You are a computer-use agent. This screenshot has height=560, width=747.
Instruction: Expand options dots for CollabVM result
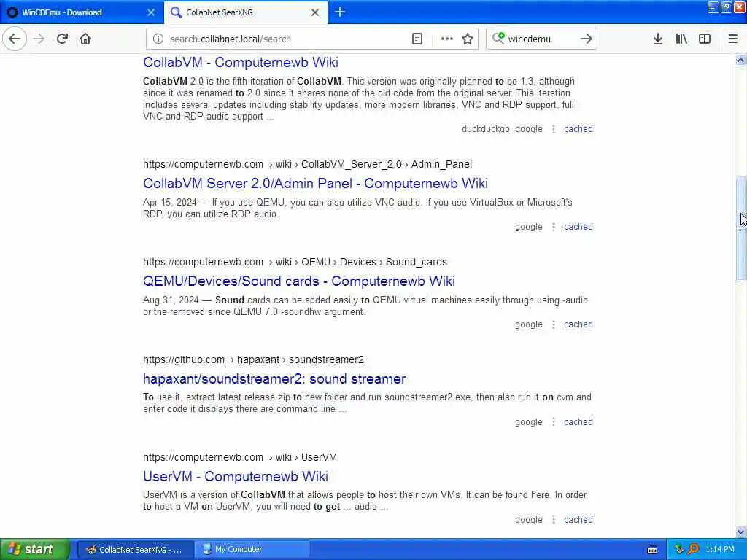tap(554, 129)
